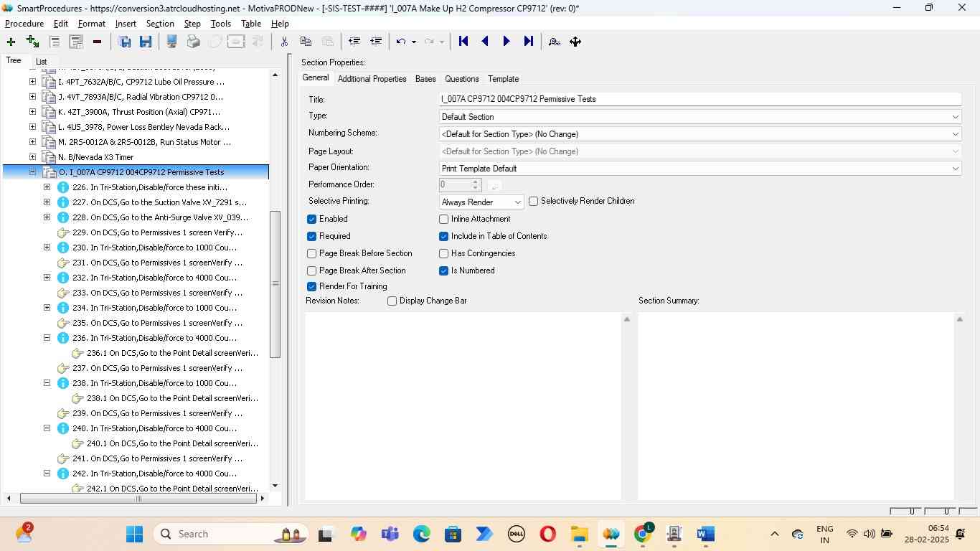980x551 pixels.
Task: Go to last item navigation arrow
Action: click(x=528, y=42)
